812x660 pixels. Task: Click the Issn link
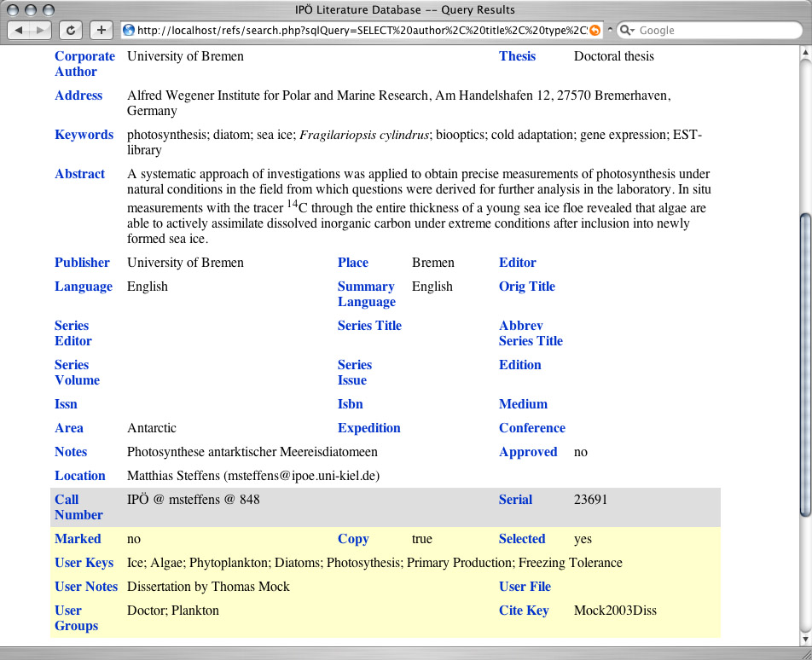pyautogui.click(x=66, y=405)
